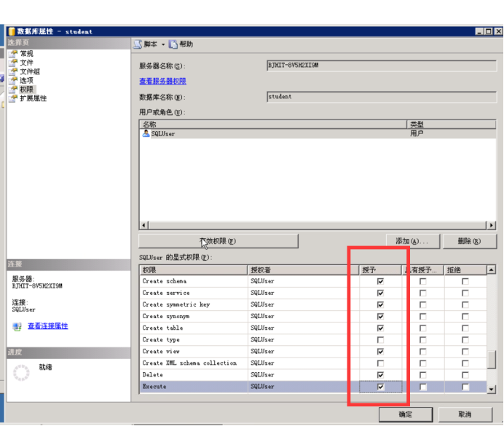Click the 确定 button

[x=406, y=414]
